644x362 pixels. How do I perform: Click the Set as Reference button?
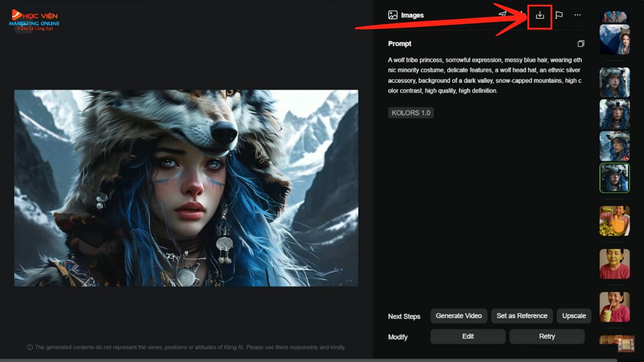pos(522,316)
